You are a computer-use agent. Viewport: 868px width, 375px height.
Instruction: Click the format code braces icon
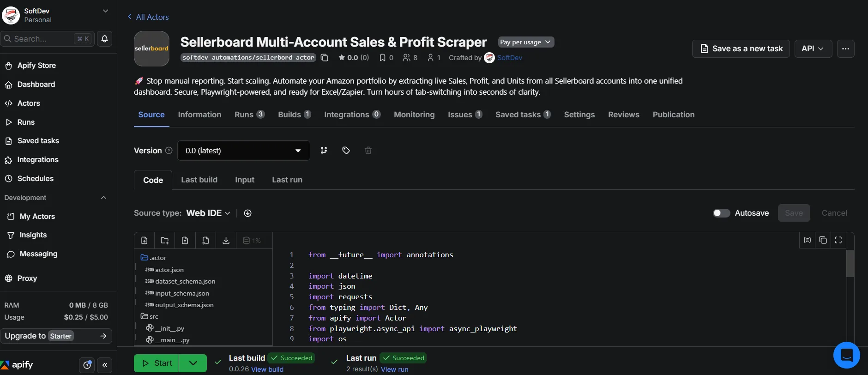click(x=807, y=240)
